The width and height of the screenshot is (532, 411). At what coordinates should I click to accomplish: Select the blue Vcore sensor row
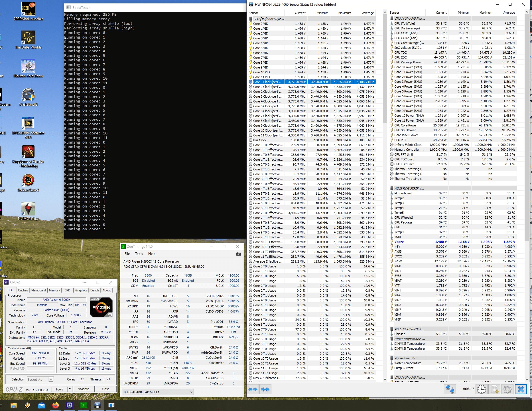click(453, 242)
